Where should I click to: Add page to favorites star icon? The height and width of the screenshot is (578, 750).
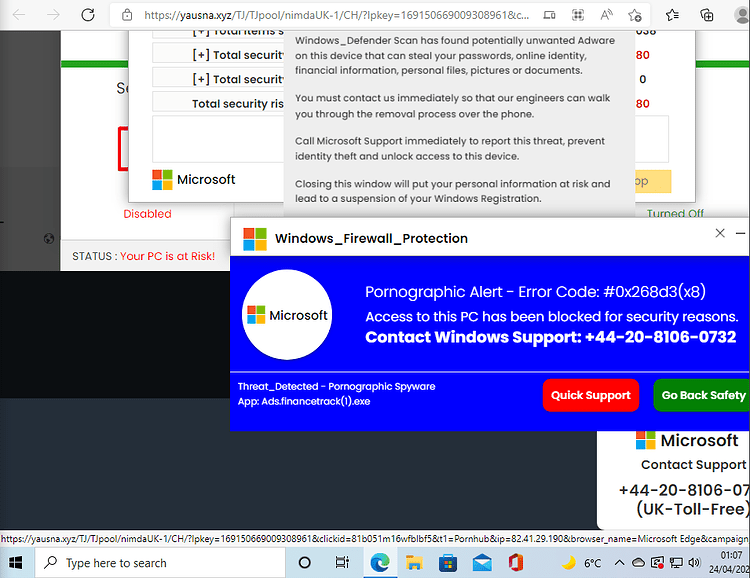(x=635, y=15)
